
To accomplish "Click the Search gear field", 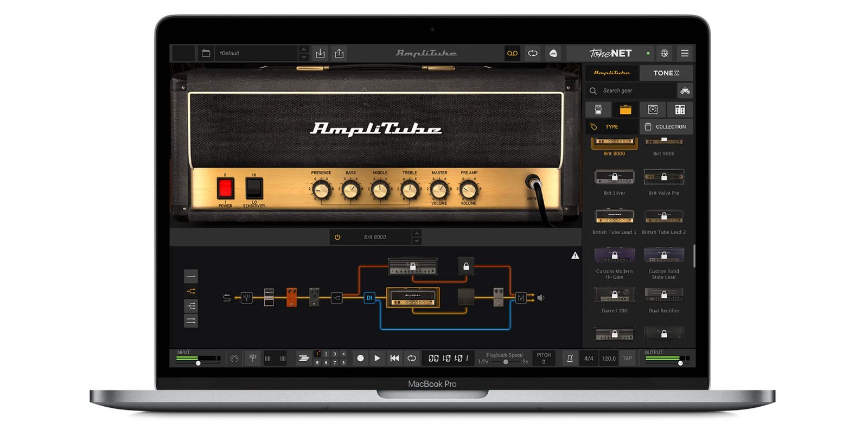I will [x=630, y=91].
